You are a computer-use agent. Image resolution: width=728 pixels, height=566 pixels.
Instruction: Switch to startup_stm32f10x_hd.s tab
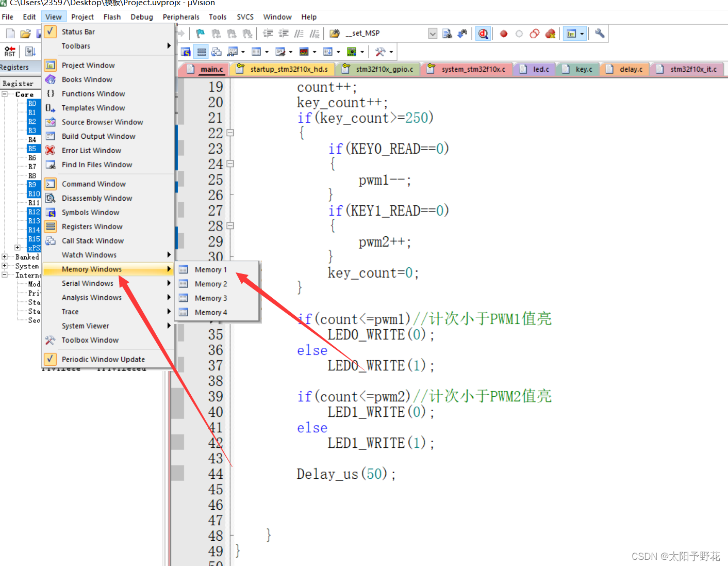tap(283, 69)
